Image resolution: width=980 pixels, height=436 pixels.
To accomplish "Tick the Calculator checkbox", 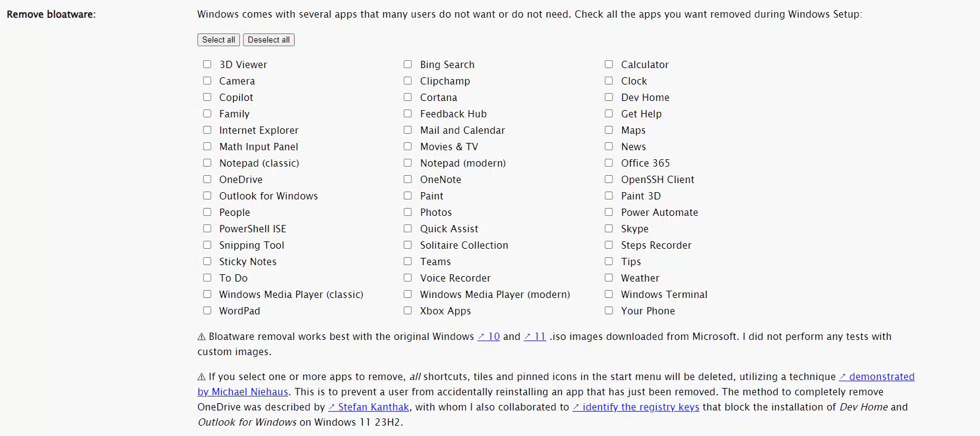I will (x=609, y=64).
